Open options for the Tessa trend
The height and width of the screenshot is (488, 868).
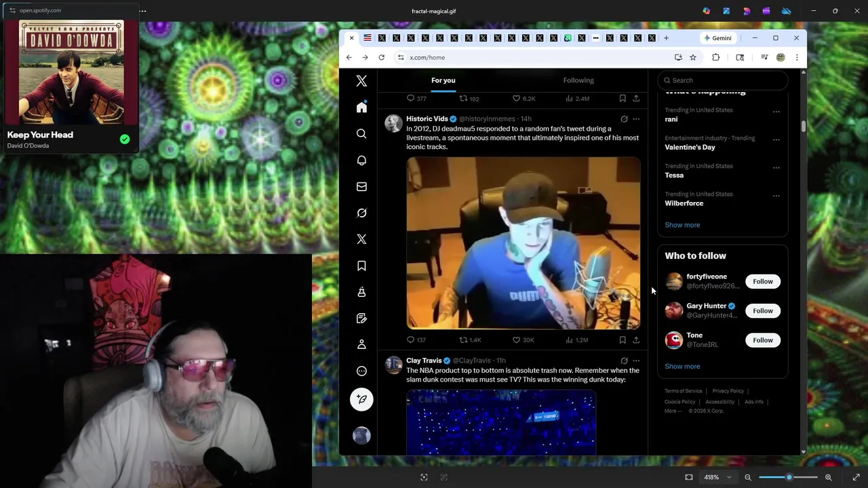click(x=776, y=167)
